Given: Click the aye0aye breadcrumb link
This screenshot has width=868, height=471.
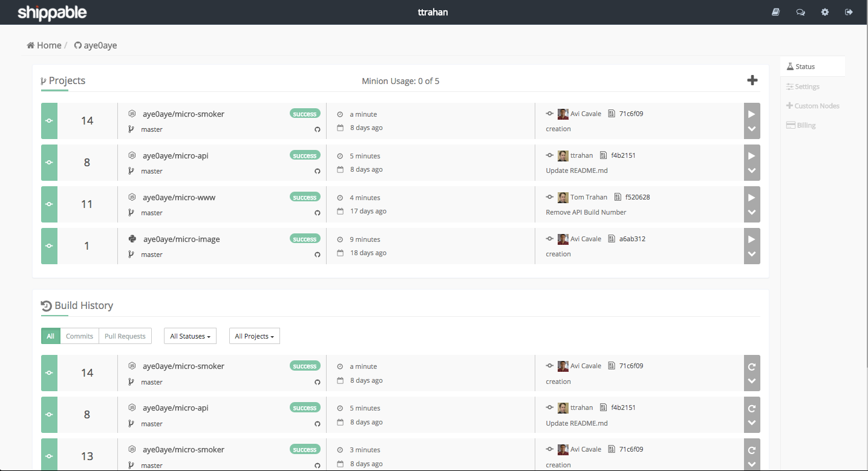Looking at the screenshot, I should pos(96,45).
